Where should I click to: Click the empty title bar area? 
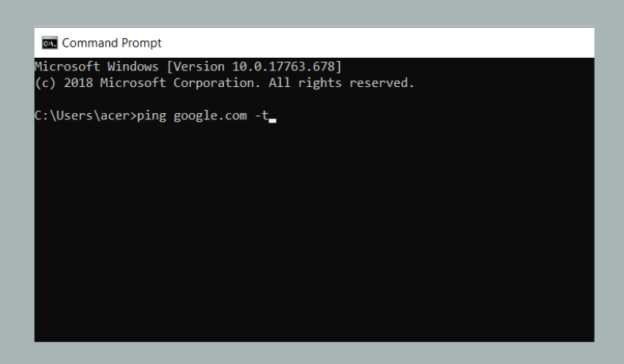[378, 43]
